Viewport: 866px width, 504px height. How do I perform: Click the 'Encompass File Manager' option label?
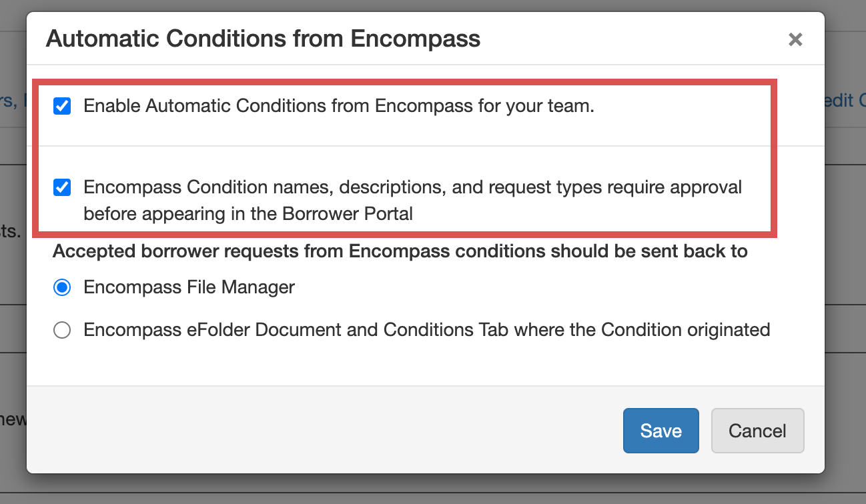[x=189, y=287]
